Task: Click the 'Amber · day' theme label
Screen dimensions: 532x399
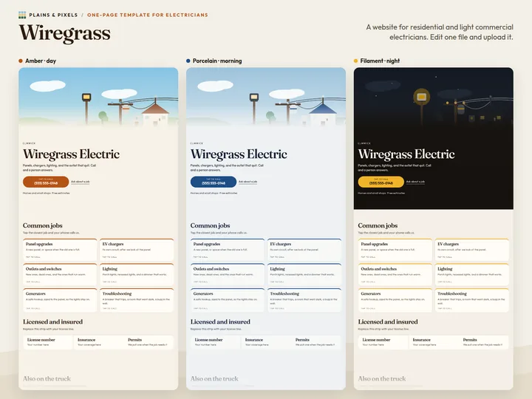Action: coord(41,61)
